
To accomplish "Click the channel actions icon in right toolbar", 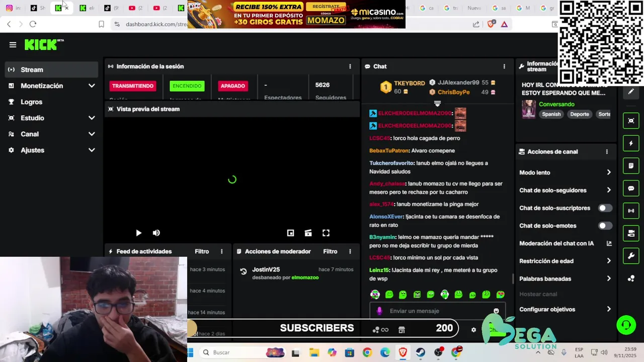I will [x=631, y=233].
